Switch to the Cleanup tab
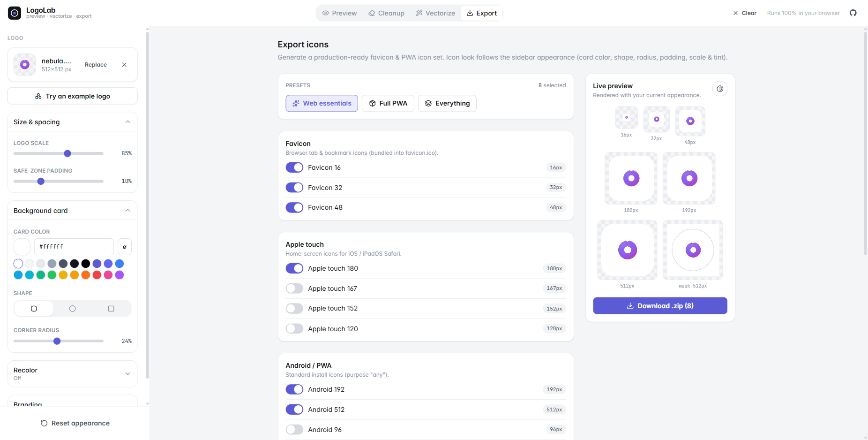 tap(387, 13)
